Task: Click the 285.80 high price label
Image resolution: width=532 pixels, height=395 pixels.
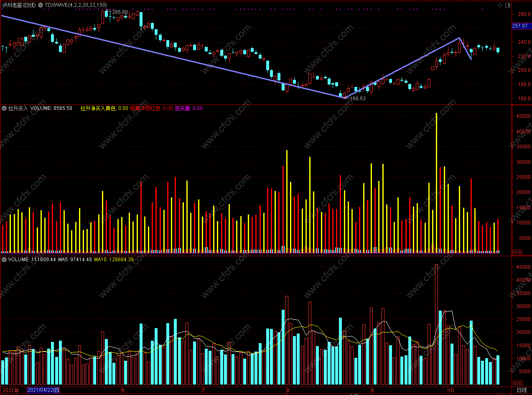Action: pos(120,12)
